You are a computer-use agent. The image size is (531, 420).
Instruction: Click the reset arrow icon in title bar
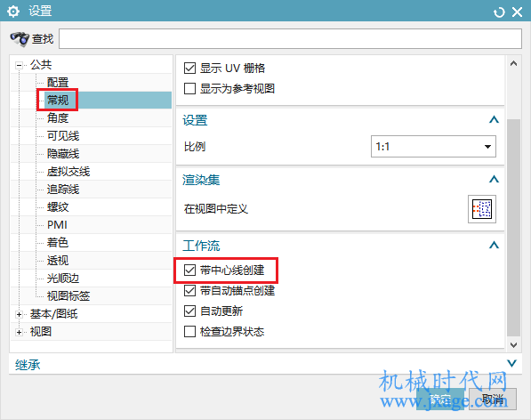pos(498,12)
